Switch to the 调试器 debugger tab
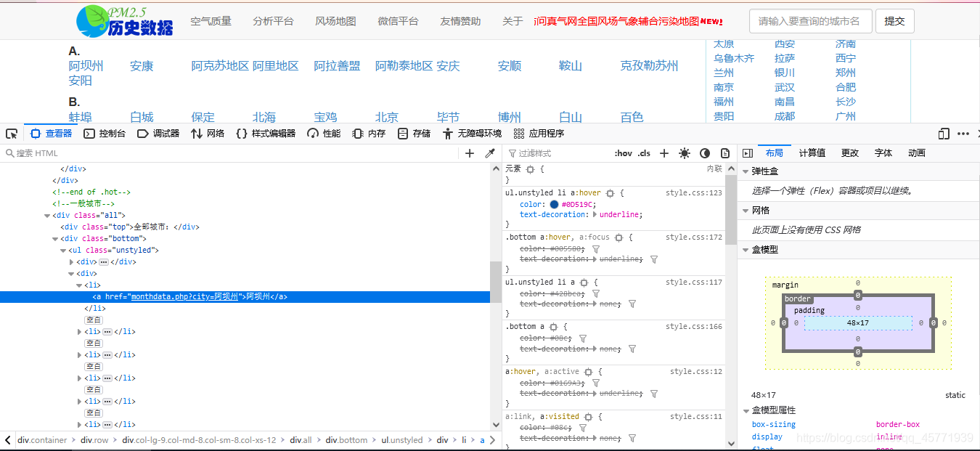The height and width of the screenshot is (451, 980). [x=158, y=134]
